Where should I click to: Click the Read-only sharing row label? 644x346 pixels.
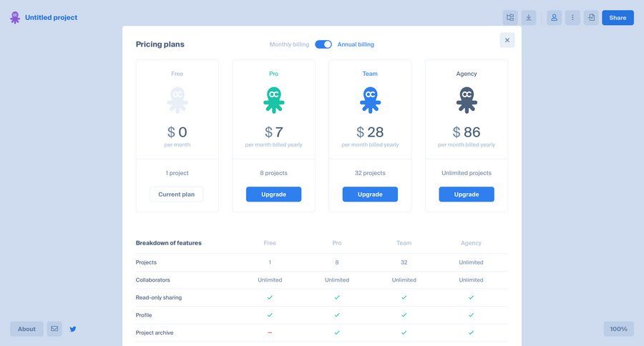coord(159,297)
